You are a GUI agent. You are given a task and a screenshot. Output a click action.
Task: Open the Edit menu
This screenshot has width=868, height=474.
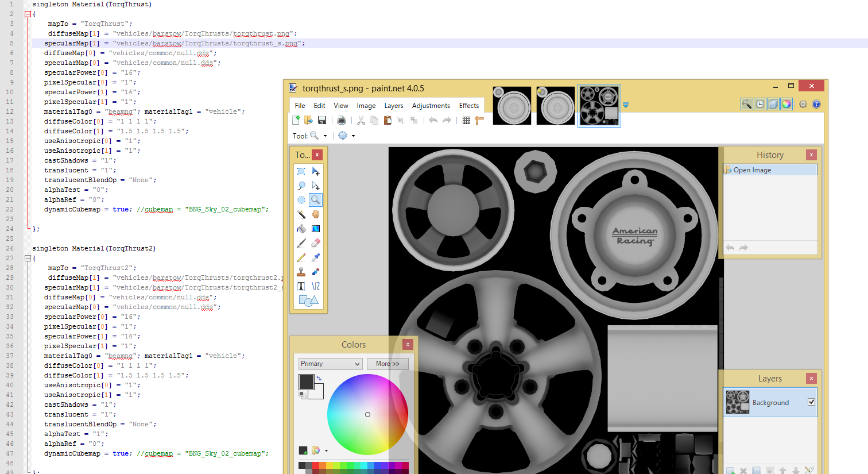coord(319,106)
